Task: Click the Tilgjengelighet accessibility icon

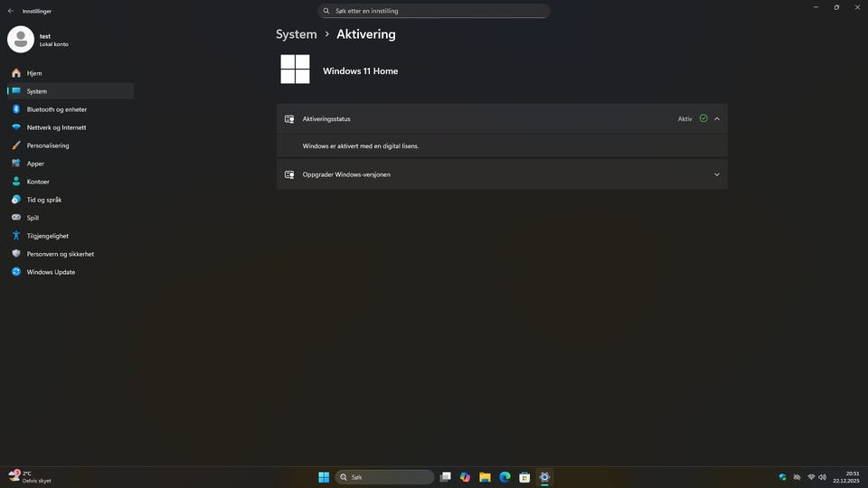Action: [x=16, y=236]
